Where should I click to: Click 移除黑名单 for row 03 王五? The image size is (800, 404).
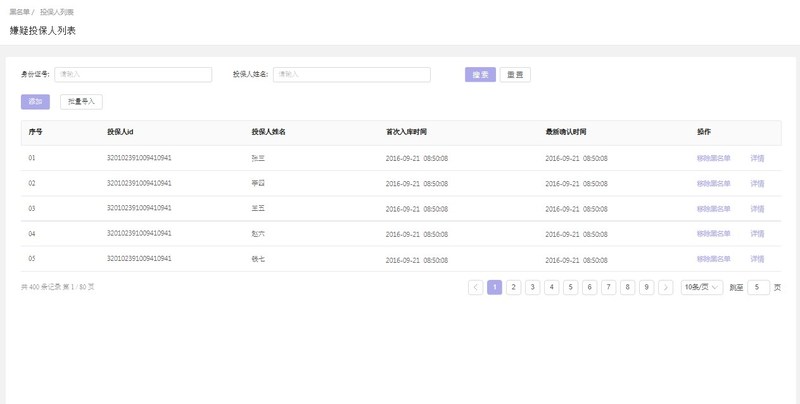click(x=714, y=209)
